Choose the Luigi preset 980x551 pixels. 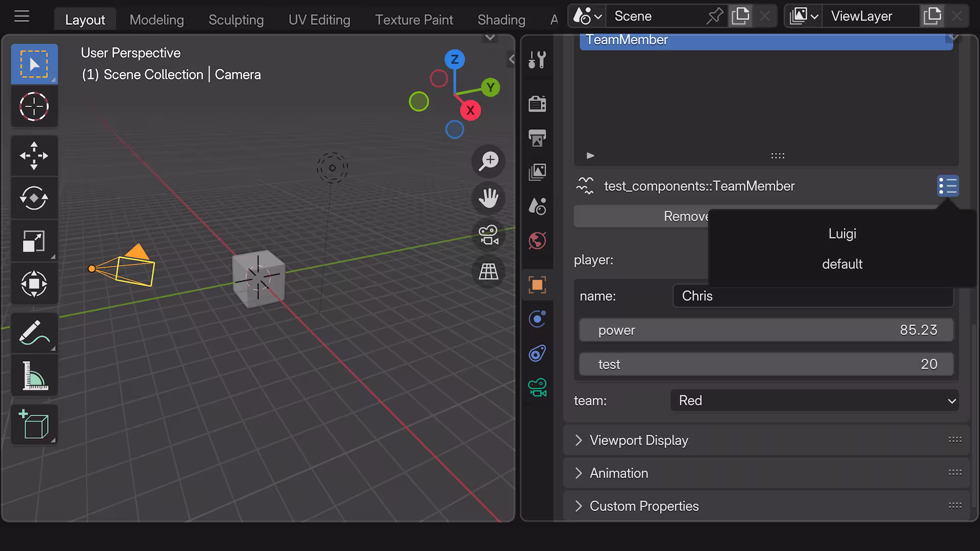[x=842, y=234]
